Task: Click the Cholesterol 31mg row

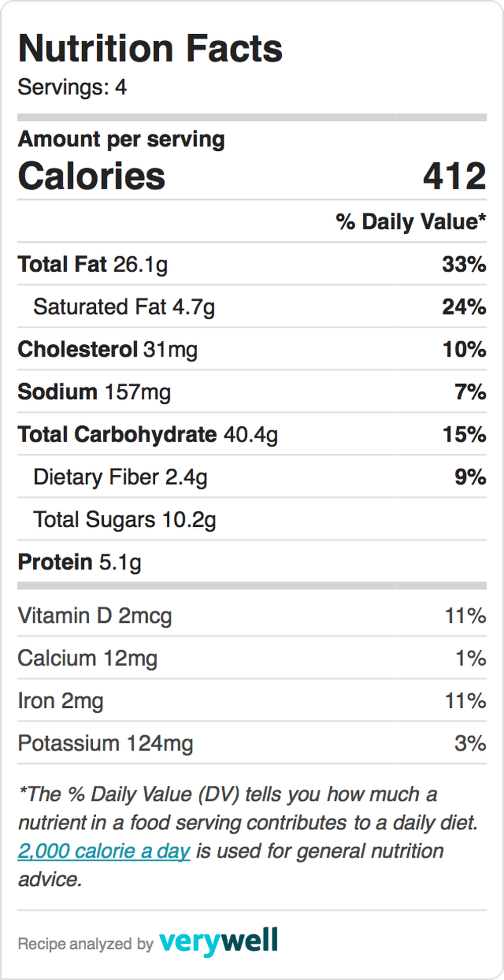Action: pos(252,349)
